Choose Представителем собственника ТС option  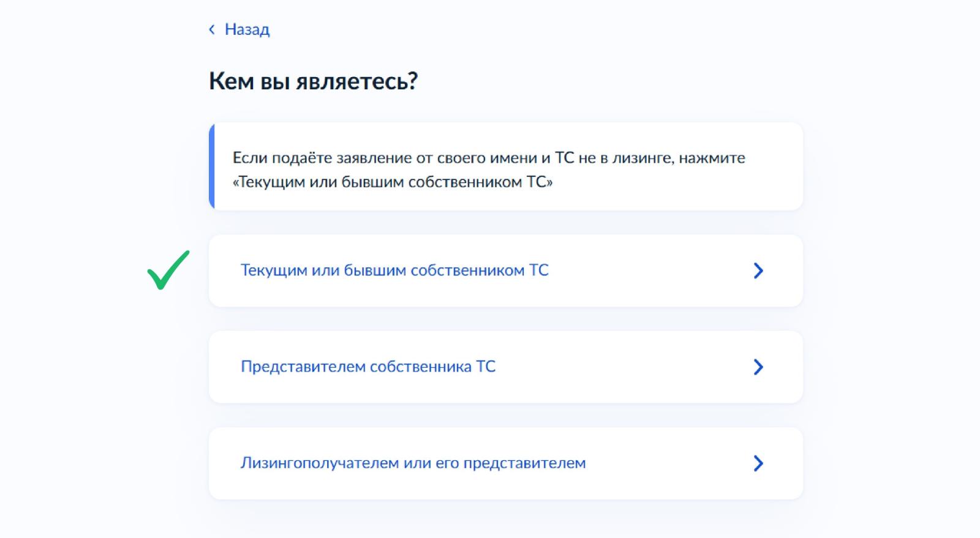point(505,367)
